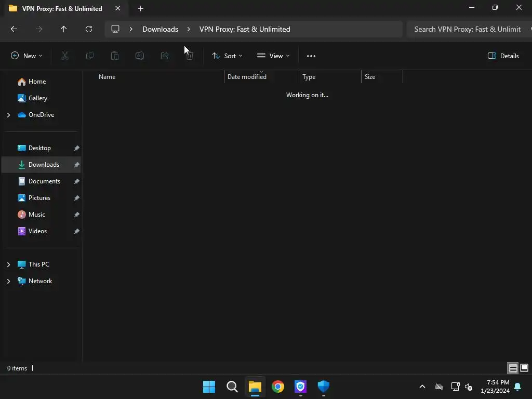Open the Windows Start menu
Screen dimensions: 532x399
click(209, 387)
